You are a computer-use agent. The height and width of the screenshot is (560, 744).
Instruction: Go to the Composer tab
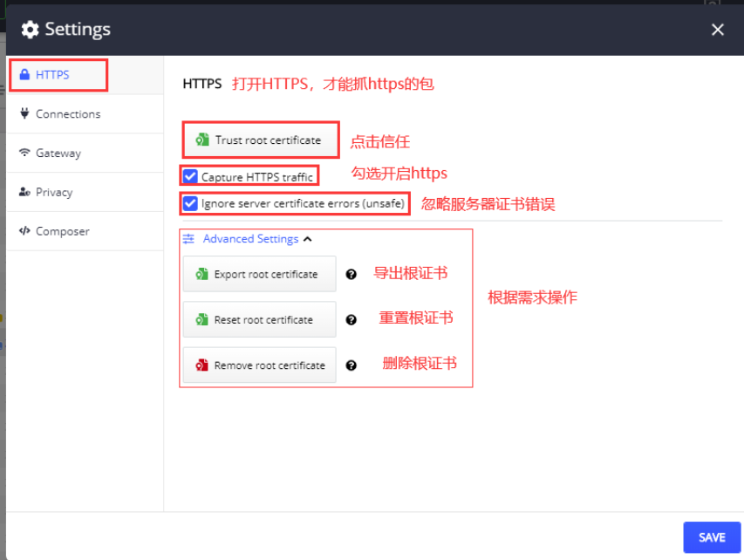coord(85,231)
